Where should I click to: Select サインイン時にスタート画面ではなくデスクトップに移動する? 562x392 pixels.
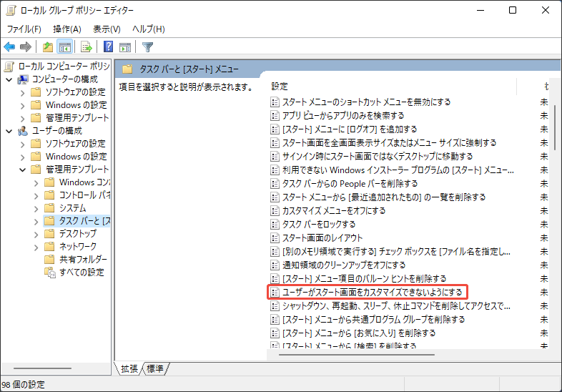(378, 157)
